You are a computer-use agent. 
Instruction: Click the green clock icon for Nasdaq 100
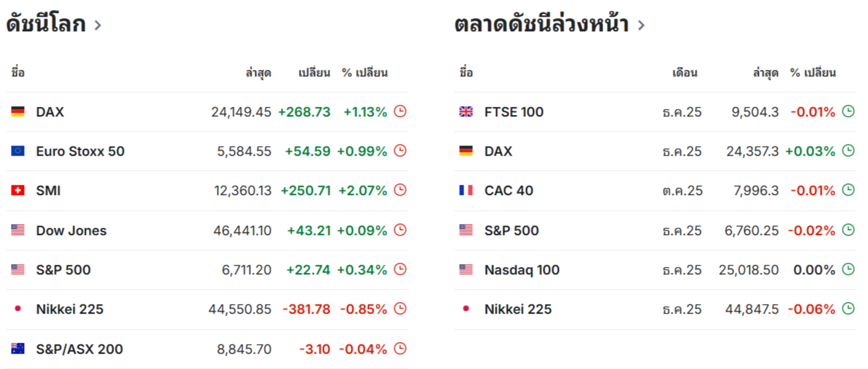[x=848, y=269]
